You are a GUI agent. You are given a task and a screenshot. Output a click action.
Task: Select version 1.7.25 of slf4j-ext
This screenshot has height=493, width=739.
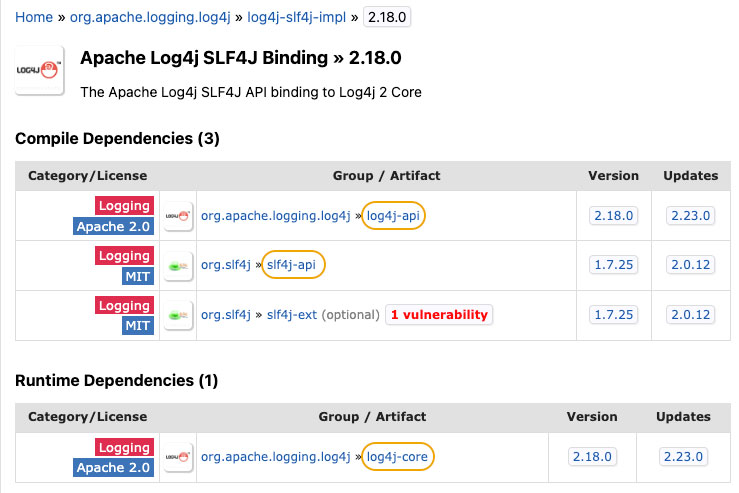(x=614, y=315)
